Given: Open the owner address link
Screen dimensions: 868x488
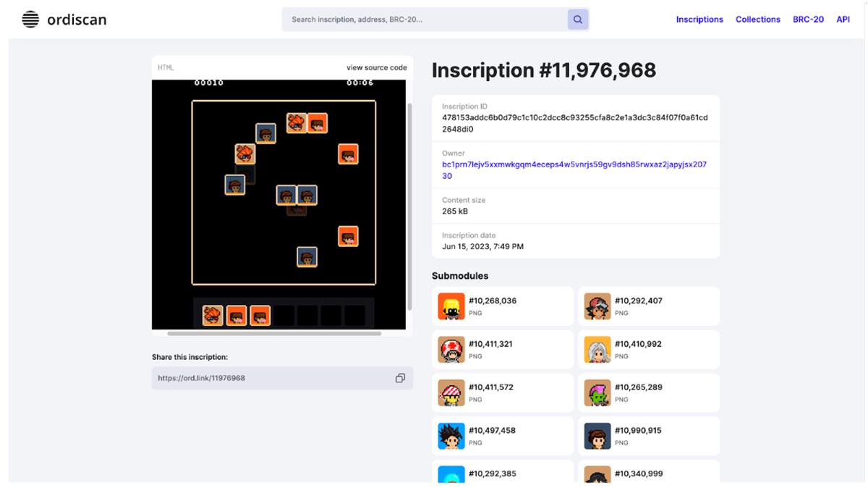Looking at the screenshot, I should click(x=574, y=170).
